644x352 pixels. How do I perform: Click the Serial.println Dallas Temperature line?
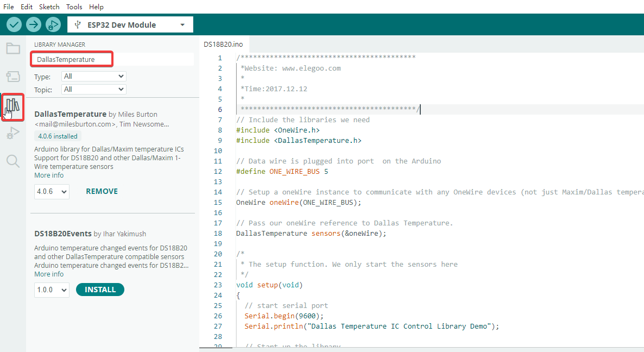[372, 326]
